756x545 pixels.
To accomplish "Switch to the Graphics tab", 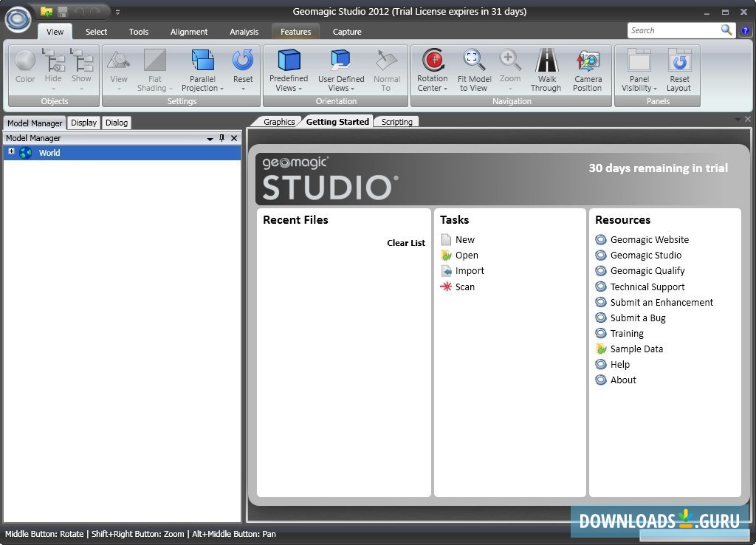I will pos(278,122).
